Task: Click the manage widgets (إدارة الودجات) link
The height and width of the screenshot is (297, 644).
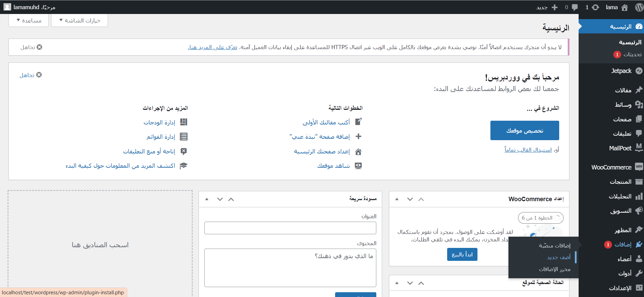Action: (x=159, y=122)
